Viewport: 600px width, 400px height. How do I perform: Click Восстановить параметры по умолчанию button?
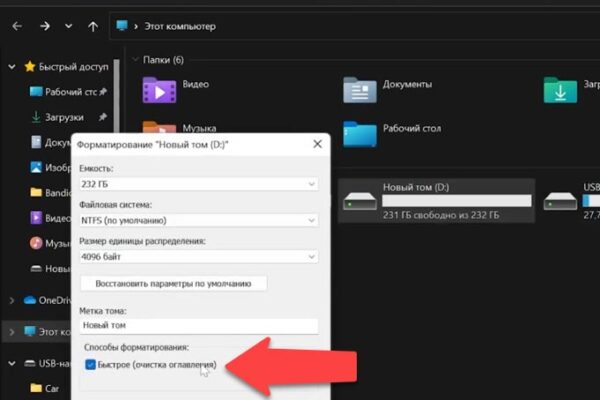(173, 284)
